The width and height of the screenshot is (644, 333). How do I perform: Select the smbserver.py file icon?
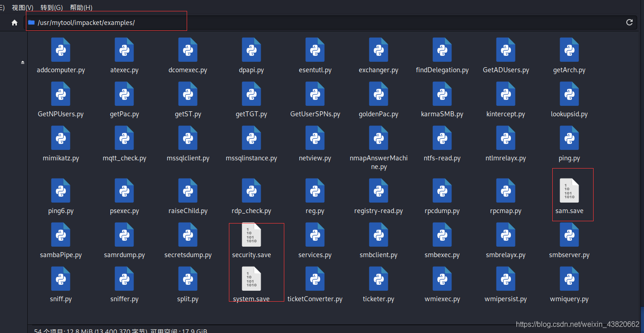(x=570, y=235)
